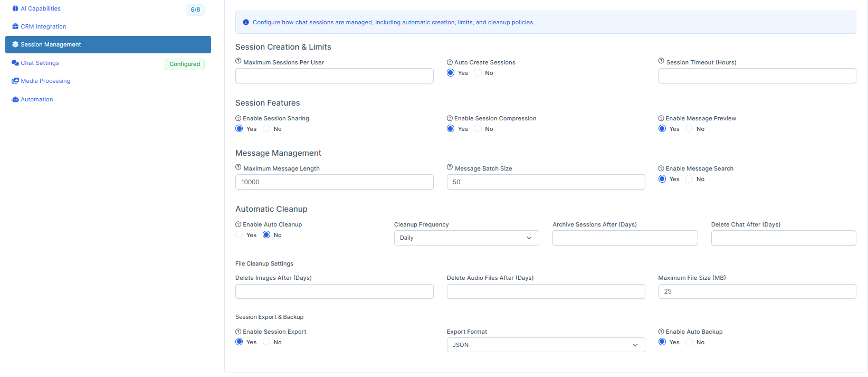
Task: Disable Session Compression by choosing No
Action: (x=478, y=129)
